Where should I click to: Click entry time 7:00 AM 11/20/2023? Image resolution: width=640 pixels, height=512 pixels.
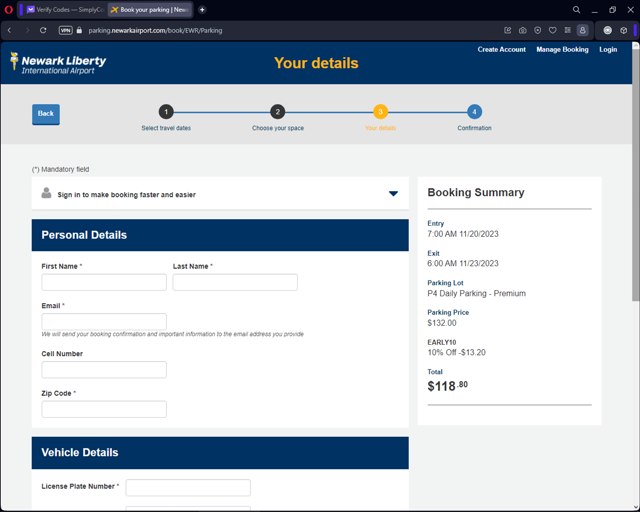pos(463,234)
